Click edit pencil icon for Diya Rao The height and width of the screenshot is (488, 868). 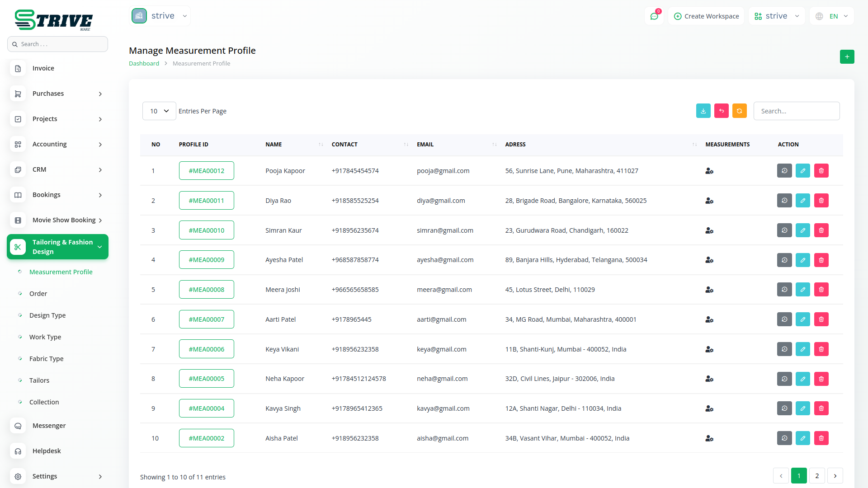(x=802, y=201)
